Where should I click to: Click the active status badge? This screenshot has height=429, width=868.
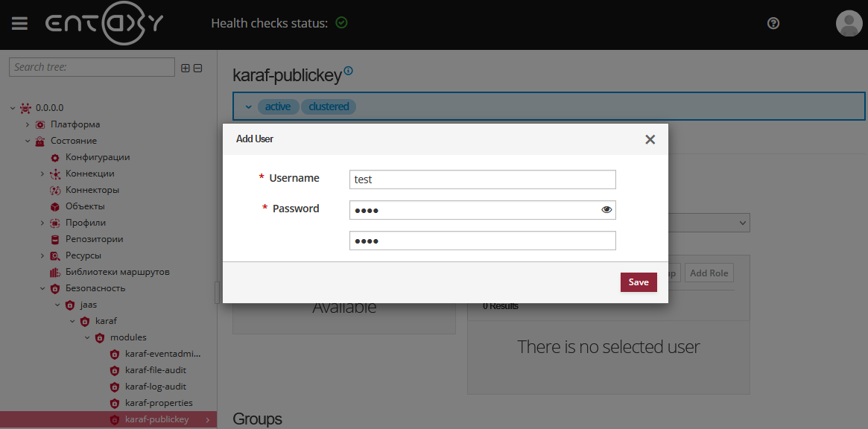(278, 106)
